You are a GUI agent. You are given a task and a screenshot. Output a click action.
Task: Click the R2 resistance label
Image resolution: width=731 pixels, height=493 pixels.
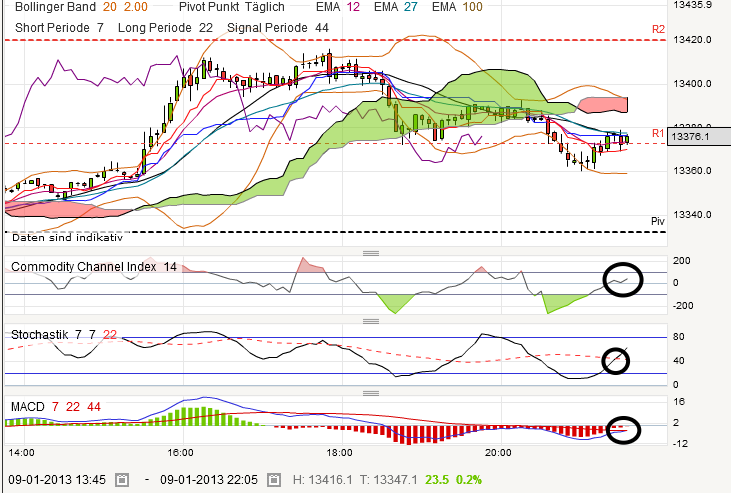[658, 29]
